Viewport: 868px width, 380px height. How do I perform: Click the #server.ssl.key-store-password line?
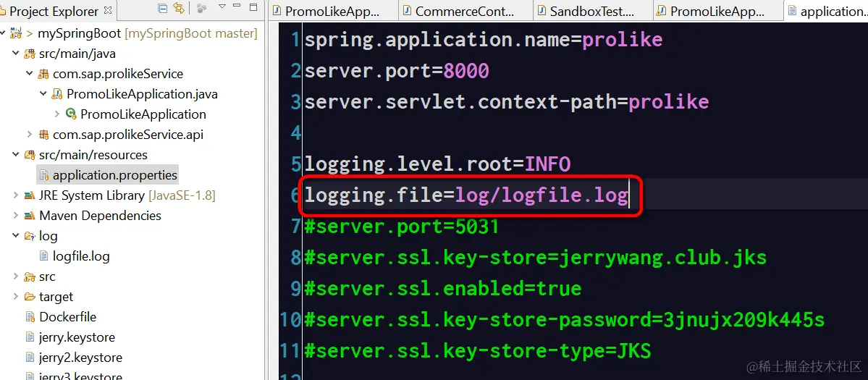564,320
